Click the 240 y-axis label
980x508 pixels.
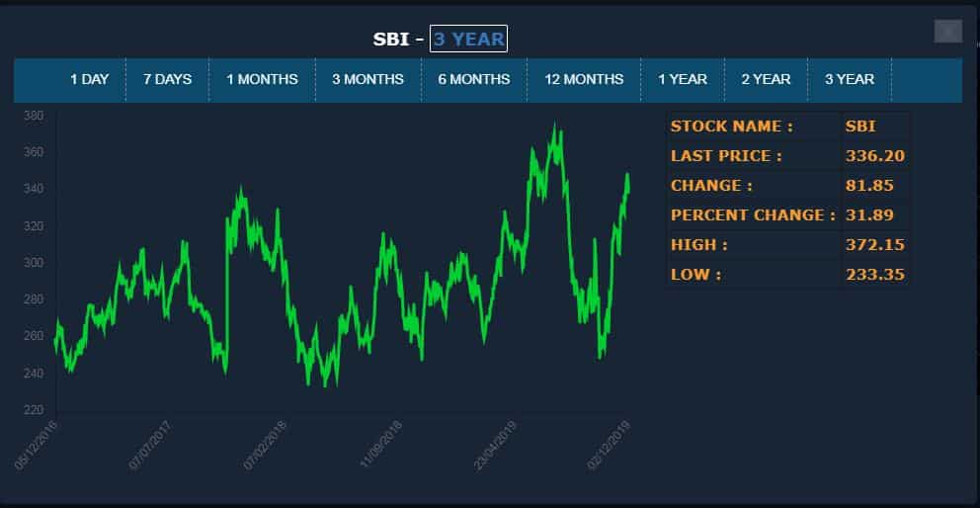(34, 374)
